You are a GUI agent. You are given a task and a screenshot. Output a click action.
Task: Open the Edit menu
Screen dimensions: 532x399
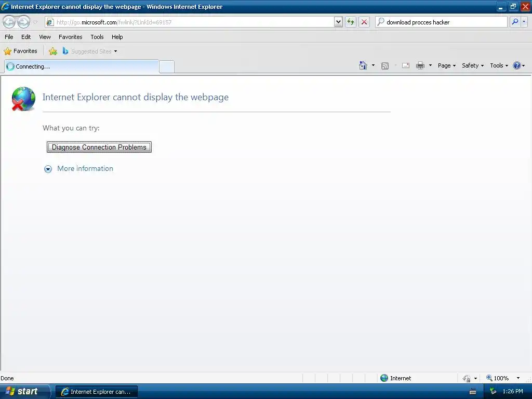26,37
